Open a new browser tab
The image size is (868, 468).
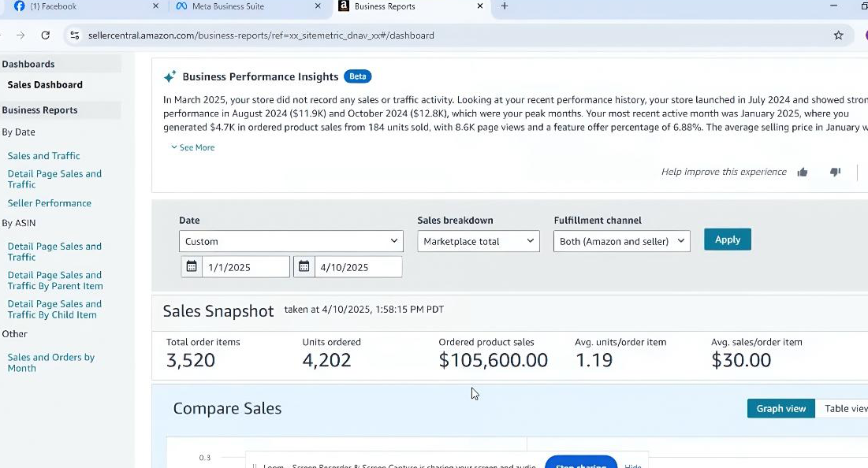(505, 6)
